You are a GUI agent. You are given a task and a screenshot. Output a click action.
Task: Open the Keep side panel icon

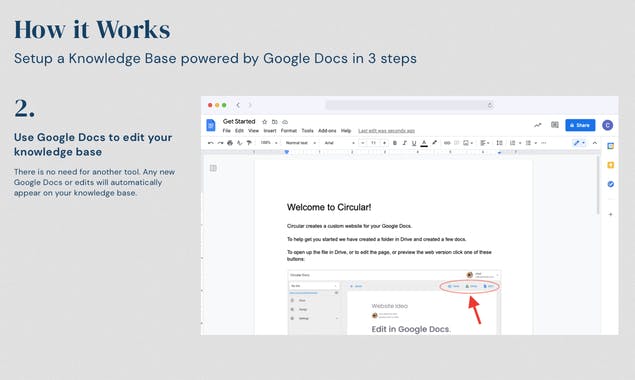click(611, 165)
